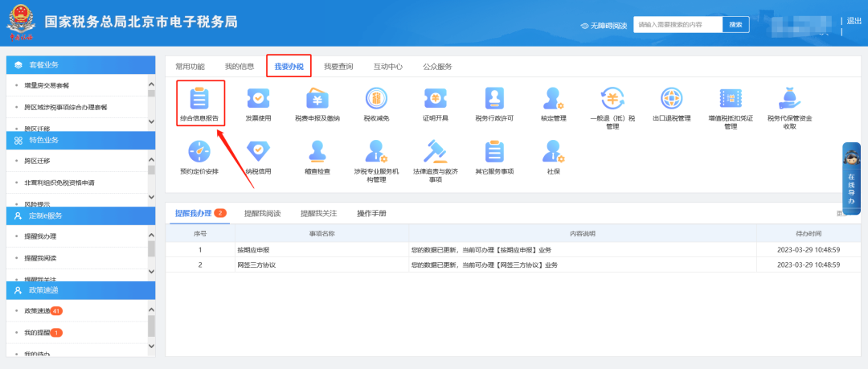868x369 pixels.
Task: Click the 特色业务 panel header icon
Action: pyautogui.click(x=18, y=140)
